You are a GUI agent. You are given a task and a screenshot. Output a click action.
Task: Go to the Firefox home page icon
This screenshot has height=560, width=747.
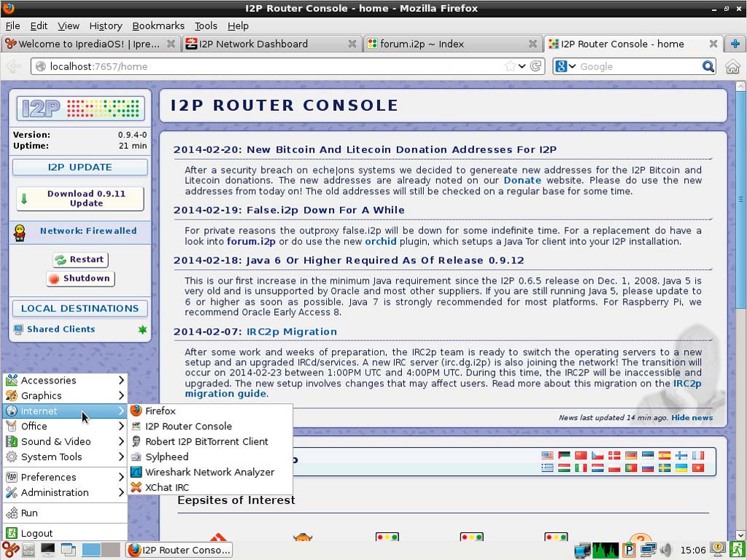732,66
